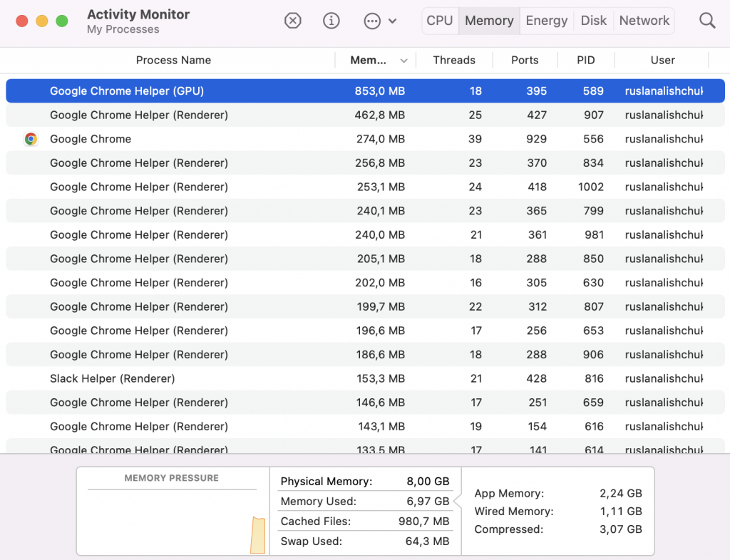The width and height of the screenshot is (730, 560).
Task: Click the Compressed 3,07 GB value
Action: click(621, 529)
